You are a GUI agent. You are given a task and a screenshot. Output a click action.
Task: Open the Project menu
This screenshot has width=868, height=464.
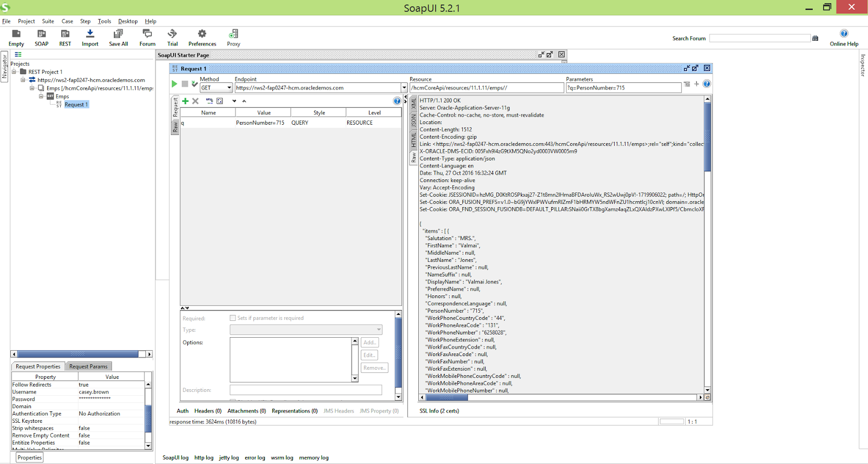26,21
